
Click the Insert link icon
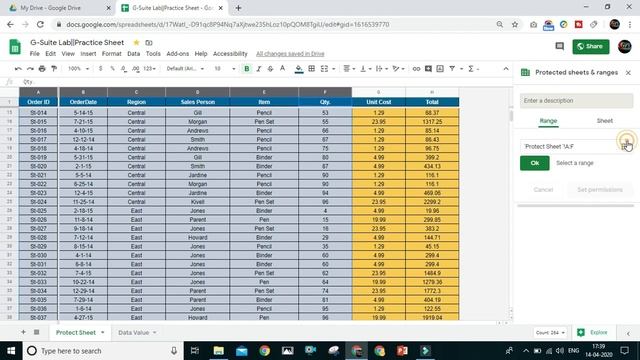pyautogui.click(x=416, y=69)
